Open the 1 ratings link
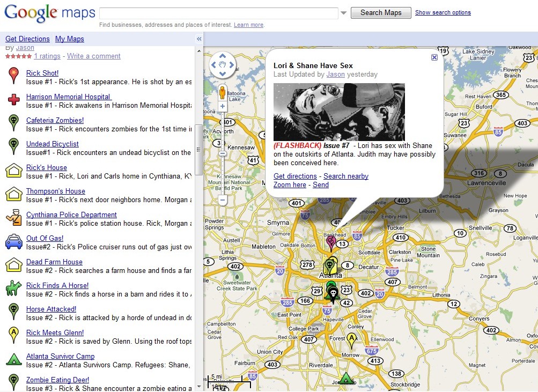The height and width of the screenshot is (392, 538). 47,56
